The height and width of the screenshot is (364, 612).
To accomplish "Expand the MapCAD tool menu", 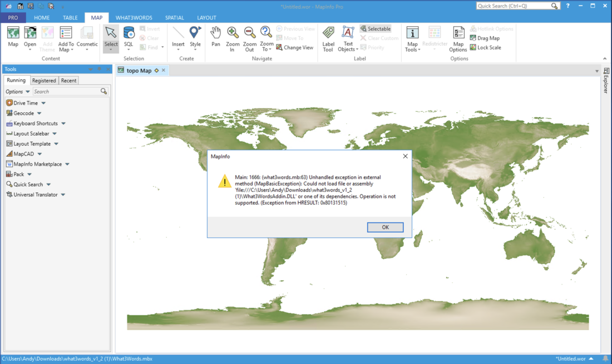I will pos(40,154).
